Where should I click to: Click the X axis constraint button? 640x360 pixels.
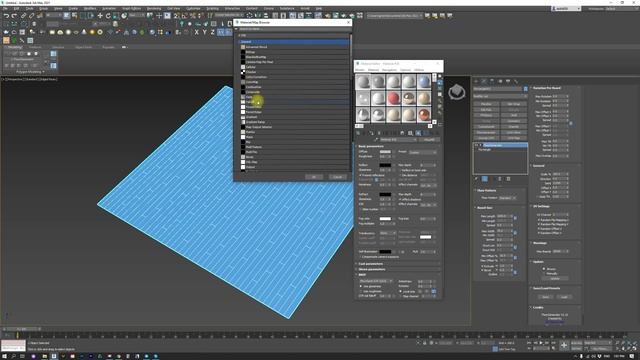(196, 32)
